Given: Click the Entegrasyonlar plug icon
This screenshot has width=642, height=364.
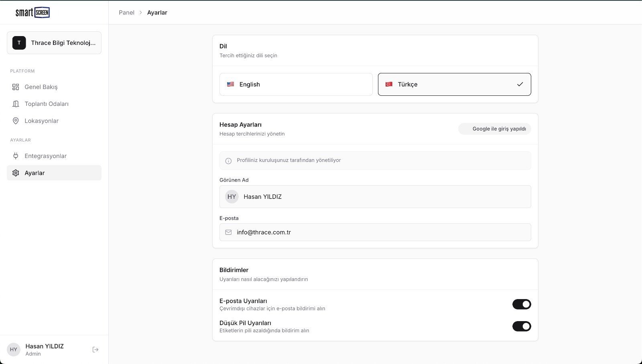Looking at the screenshot, I should (16, 156).
